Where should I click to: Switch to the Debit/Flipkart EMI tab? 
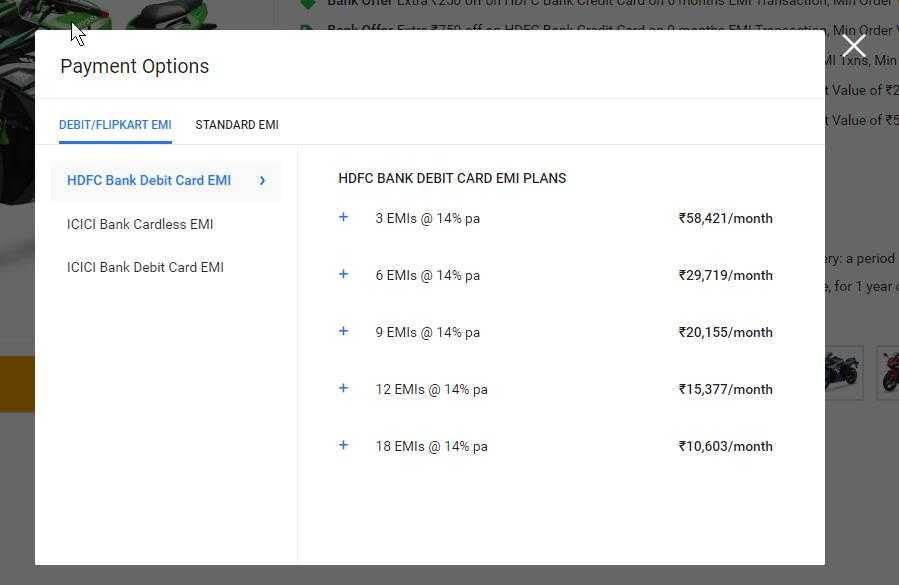click(x=115, y=125)
